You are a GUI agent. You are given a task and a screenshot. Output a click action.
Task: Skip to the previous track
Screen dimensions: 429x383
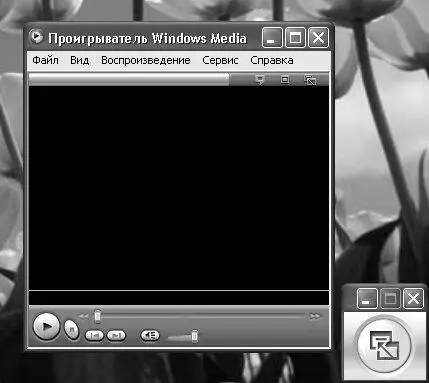[x=94, y=335]
